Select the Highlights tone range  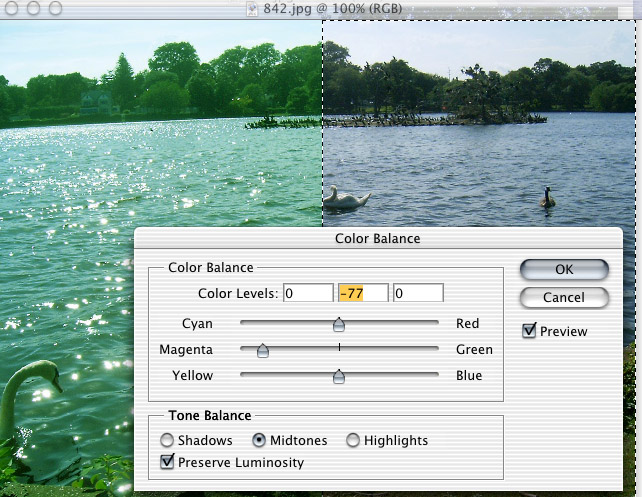tap(353, 440)
